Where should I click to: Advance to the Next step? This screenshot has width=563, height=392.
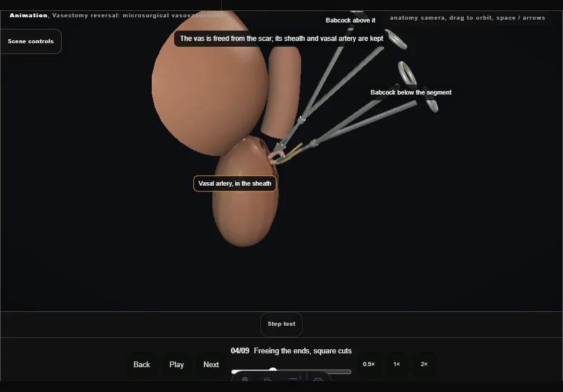pyautogui.click(x=211, y=364)
